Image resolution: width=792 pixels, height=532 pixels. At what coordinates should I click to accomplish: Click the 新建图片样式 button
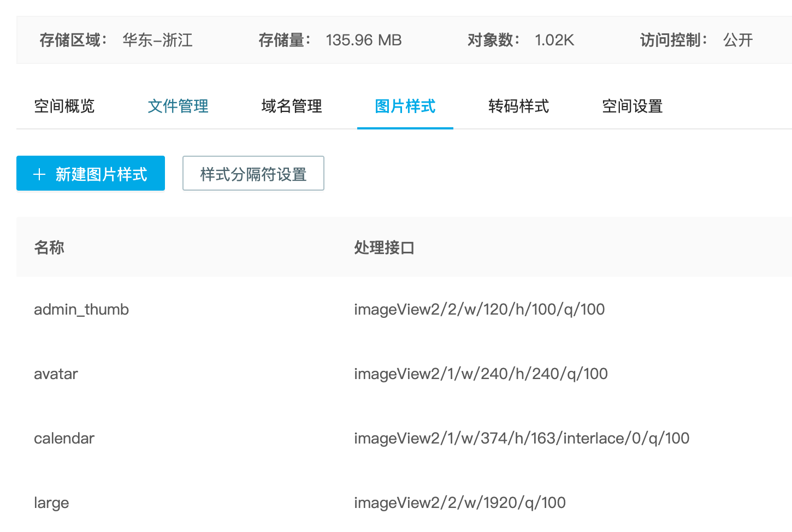[x=91, y=173]
